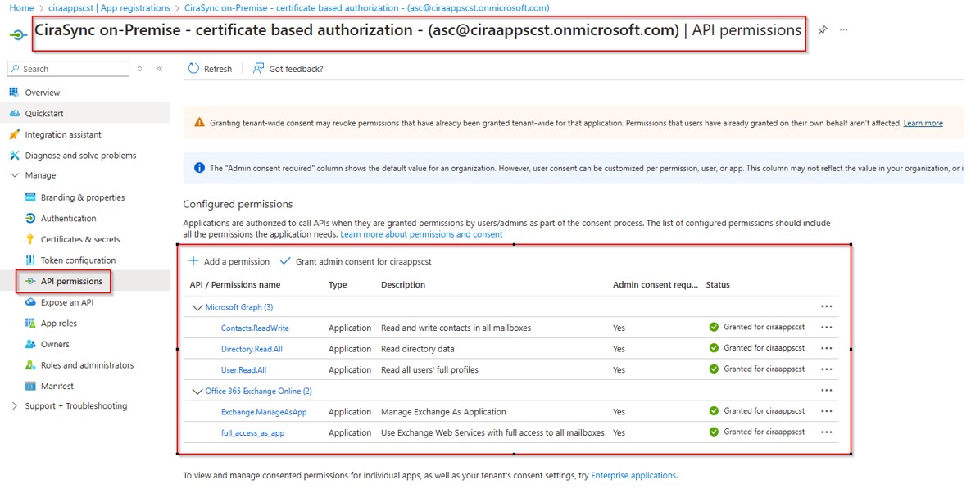Click the User.Read.All permission link
The height and width of the screenshot is (489, 980).
tap(243, 369)
